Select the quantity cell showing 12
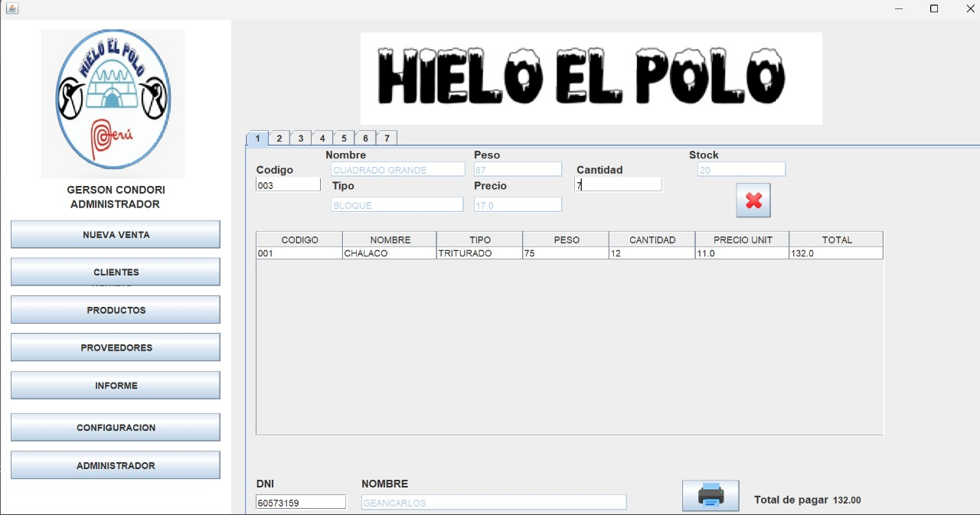 coord(652,253)
